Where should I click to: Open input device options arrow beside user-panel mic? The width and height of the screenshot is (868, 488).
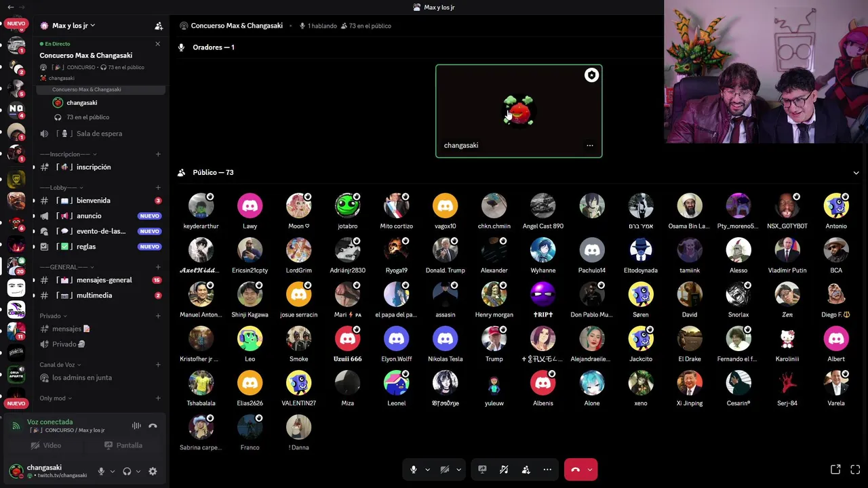[112, 471]
